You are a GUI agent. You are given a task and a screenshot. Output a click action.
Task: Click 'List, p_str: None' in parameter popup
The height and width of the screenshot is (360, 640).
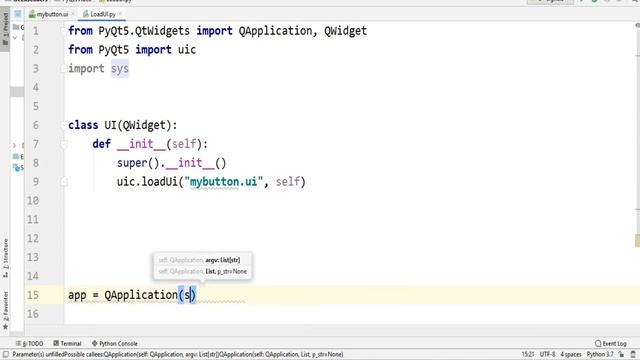(226, 271)
